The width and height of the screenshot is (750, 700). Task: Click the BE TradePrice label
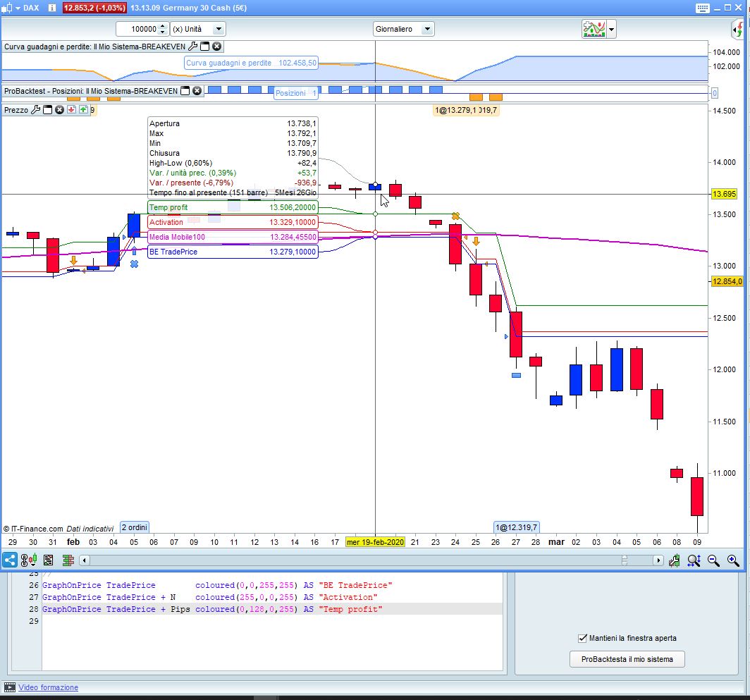(233, 252)
